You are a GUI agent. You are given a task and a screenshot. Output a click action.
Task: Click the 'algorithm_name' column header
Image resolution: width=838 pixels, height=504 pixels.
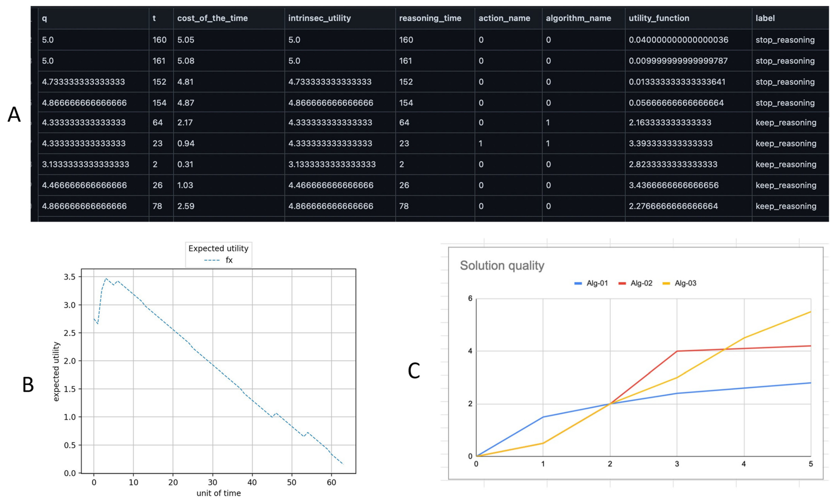[x=578, y=18]
